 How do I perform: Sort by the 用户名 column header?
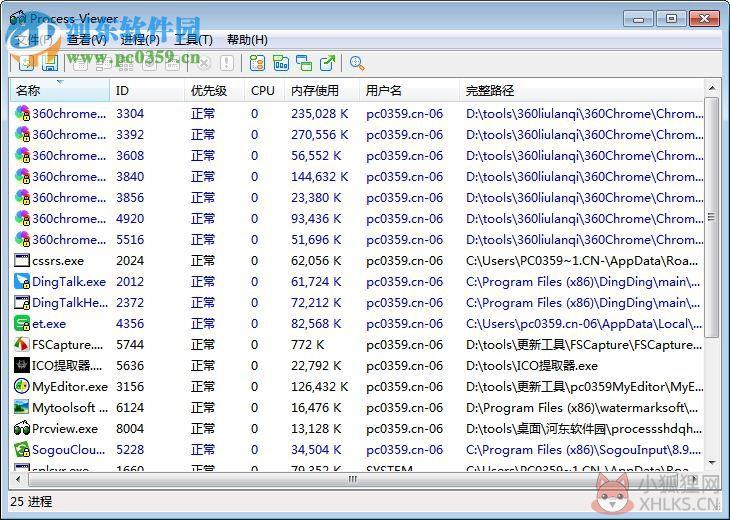pyautogui.click(x=409, y=90)
